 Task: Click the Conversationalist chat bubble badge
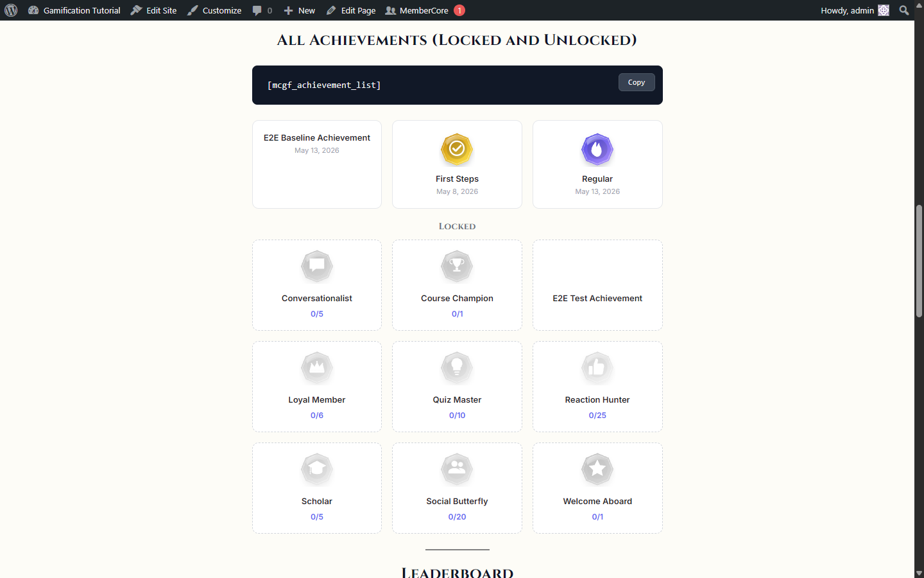click(x=317, y=266)
